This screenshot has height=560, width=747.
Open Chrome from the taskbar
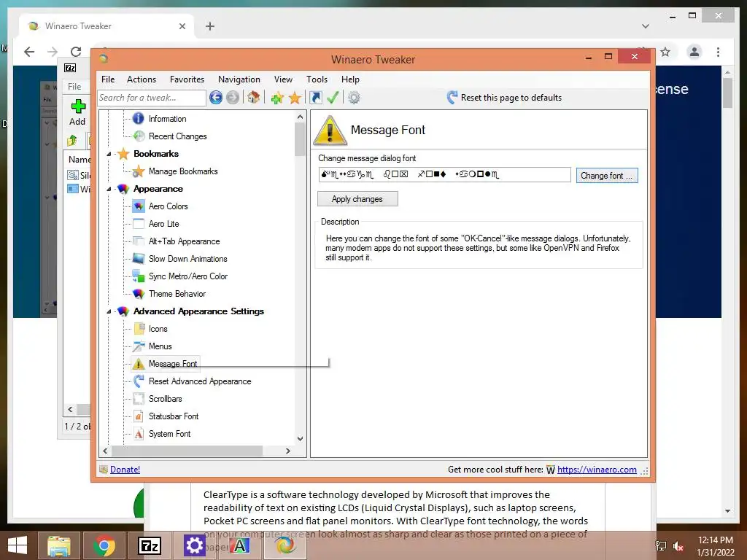(x=104, y=545)
